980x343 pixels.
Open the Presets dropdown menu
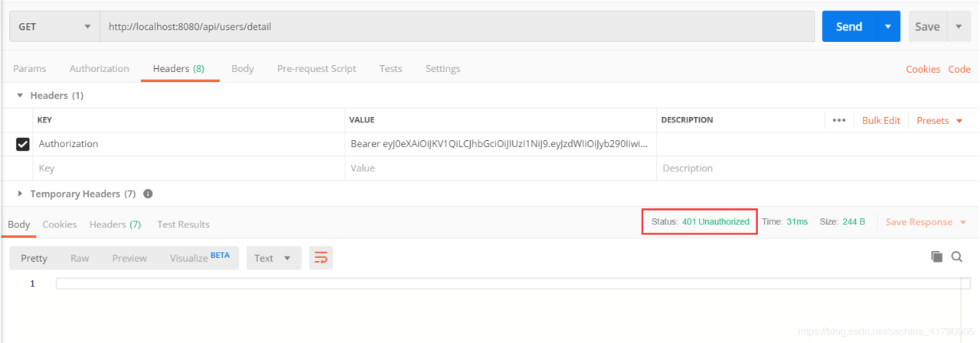pyautogui.click(x=939, y=120)
